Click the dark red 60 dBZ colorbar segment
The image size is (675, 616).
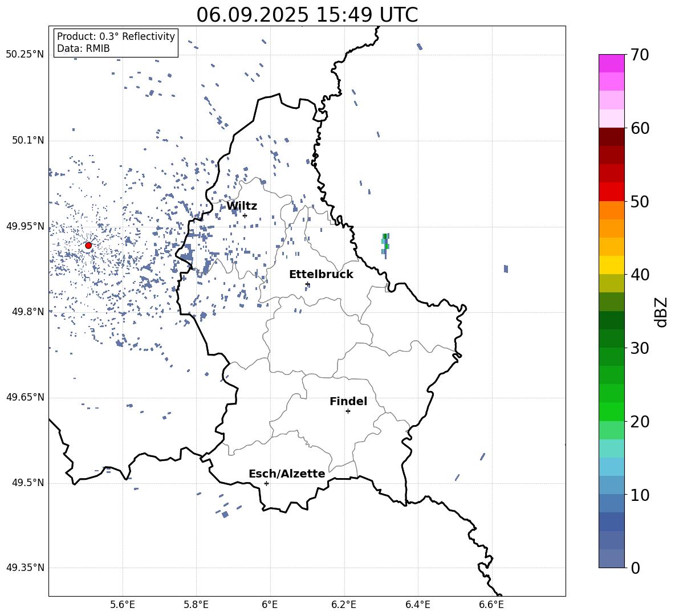click(x=611, y=137)
